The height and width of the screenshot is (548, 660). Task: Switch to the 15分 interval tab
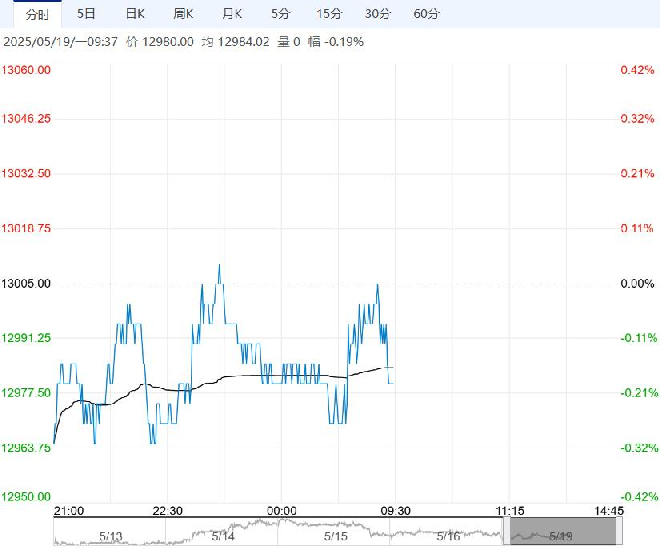tap(329, 14)
